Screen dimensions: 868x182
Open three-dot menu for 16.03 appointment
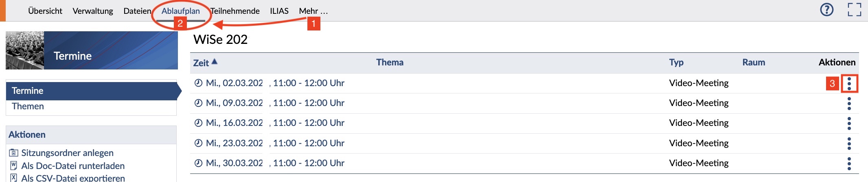pyautogui.click(x=849, y=123)
